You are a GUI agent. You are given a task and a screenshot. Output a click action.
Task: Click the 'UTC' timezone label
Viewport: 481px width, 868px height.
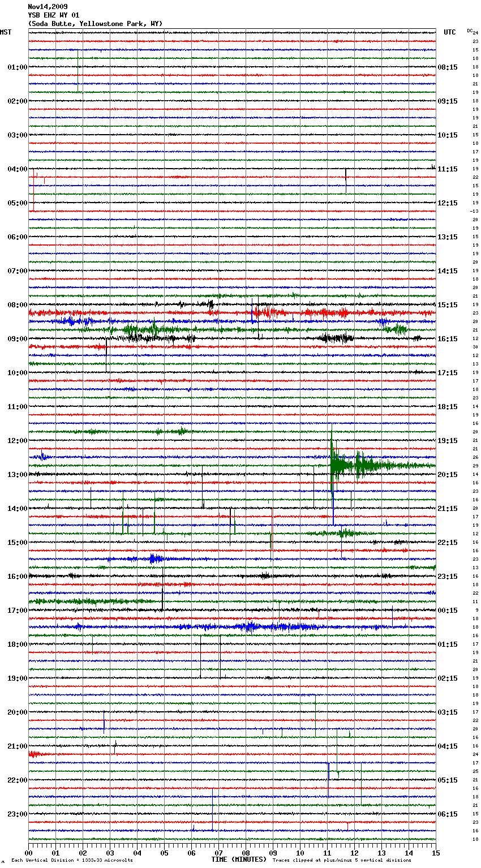click(450, 32)
